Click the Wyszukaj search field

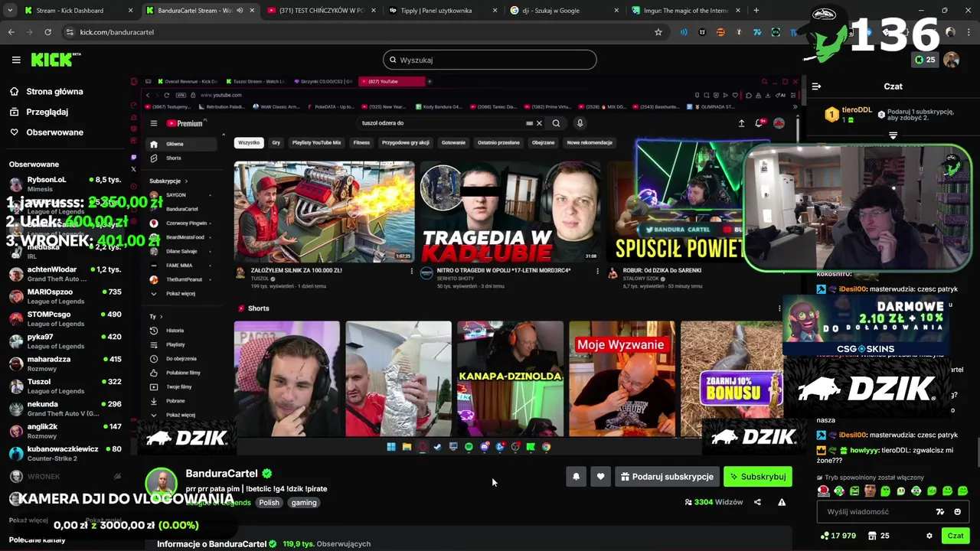pos(490,60)
